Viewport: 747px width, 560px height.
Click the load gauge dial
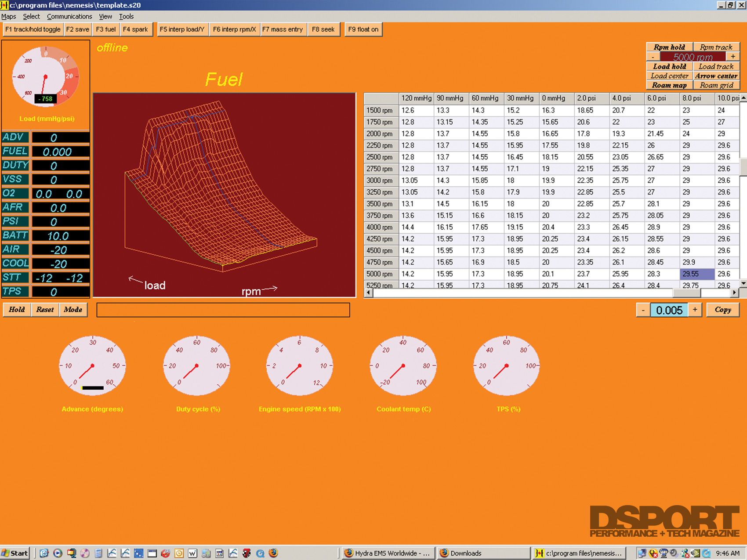tap(45, 77)
